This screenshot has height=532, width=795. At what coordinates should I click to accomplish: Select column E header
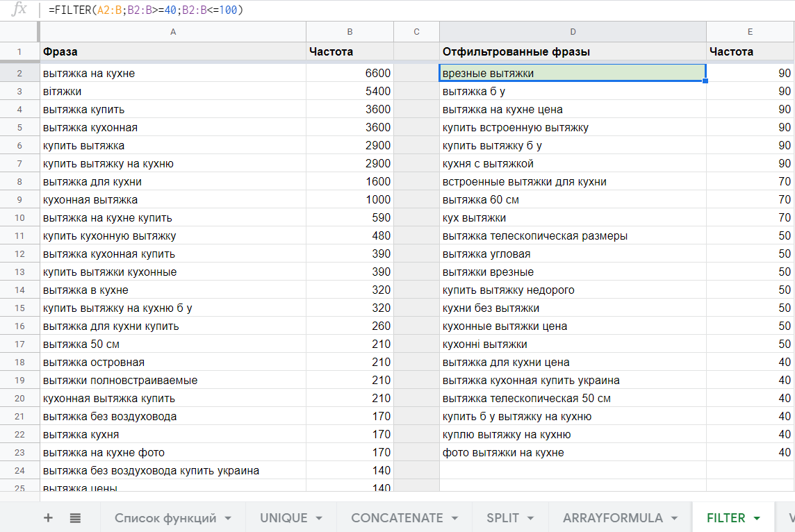coord(751,32)
